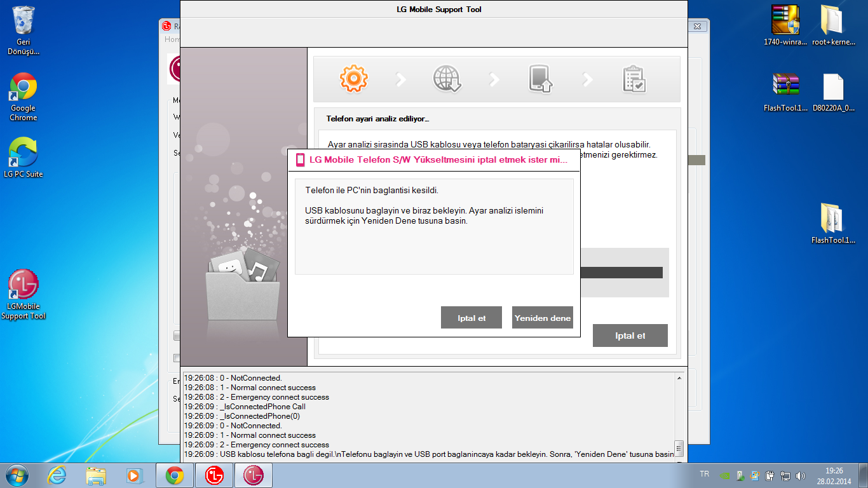Click log line '19:26:08 : 0 - NotConnected.'
Image resolution: width=868 pixels, height=488 pixels.
tap(233, 378)
